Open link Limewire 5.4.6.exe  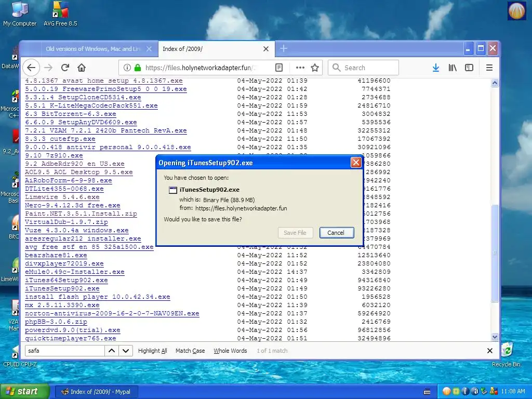point(62,197)
